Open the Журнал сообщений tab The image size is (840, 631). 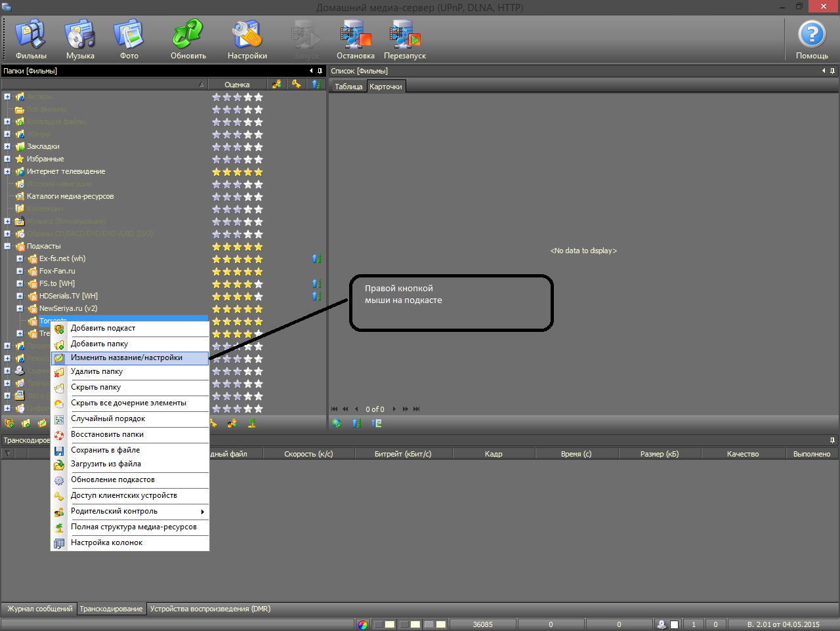39,609
